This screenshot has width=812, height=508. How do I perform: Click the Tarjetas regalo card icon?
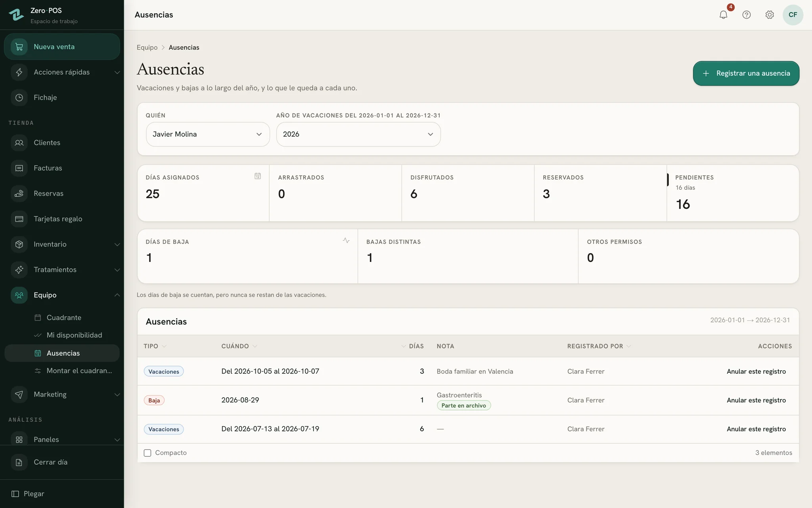tap(19, 219)
